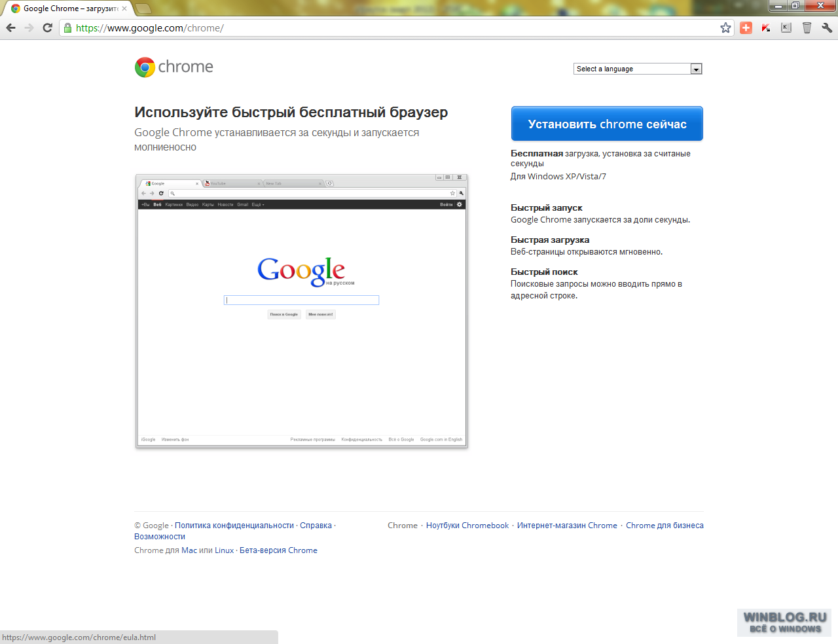The image size is (838, 644).
Task: Follow the 'Возможности' link
Action: click(x=160, y=537)
